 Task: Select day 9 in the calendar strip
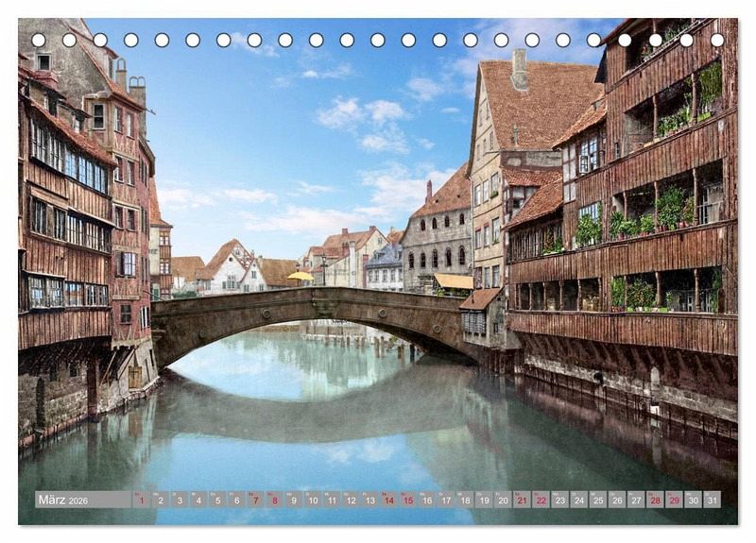pos(294,500)
